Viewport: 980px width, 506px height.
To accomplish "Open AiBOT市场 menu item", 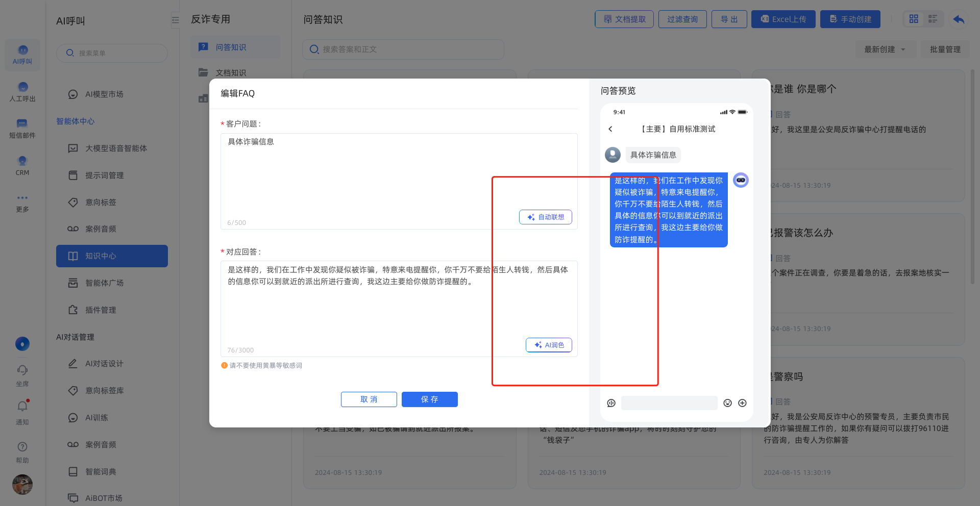I will coord(112,498).
